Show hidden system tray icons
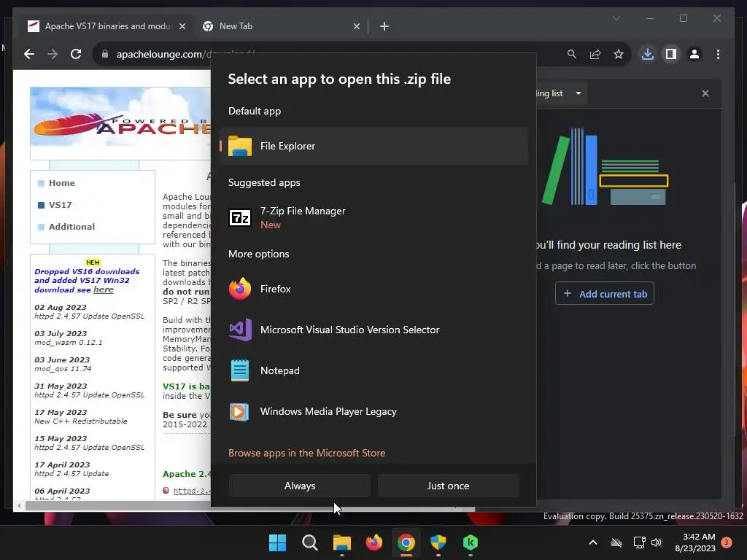The height and width of the screenshot is (560, 747). (593, 542)
